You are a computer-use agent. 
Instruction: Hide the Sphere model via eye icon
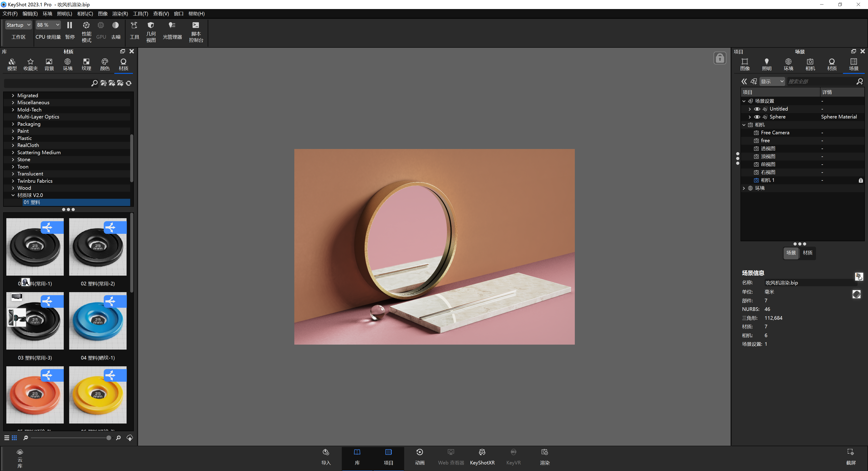click(757, 117)
